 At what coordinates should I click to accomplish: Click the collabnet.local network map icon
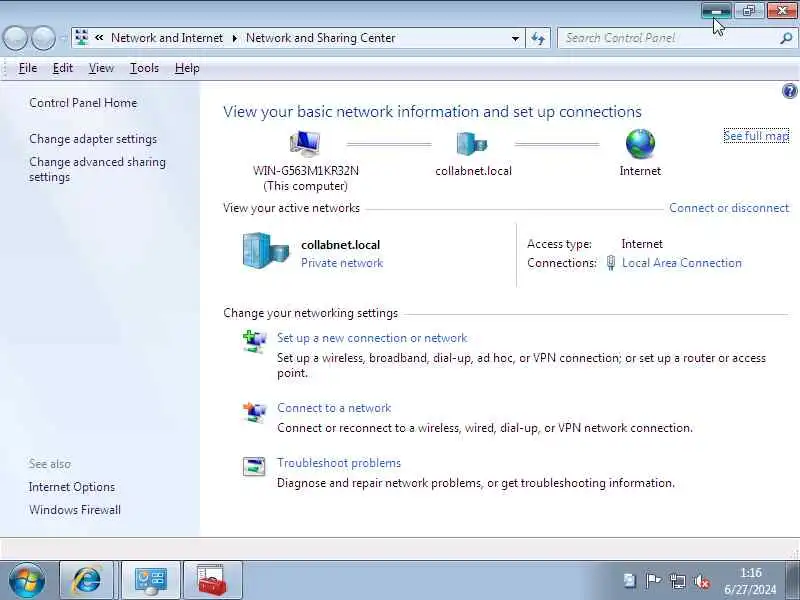472,143
